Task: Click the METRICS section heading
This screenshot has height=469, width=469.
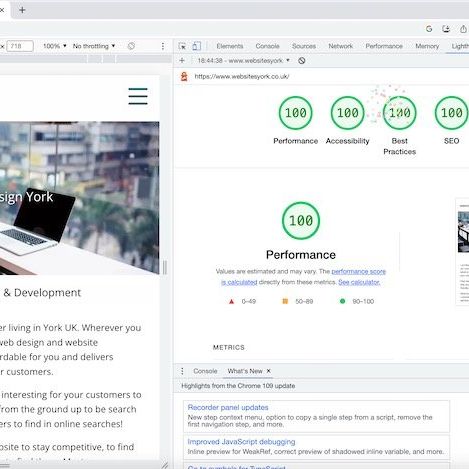Action: pos(229,347)
